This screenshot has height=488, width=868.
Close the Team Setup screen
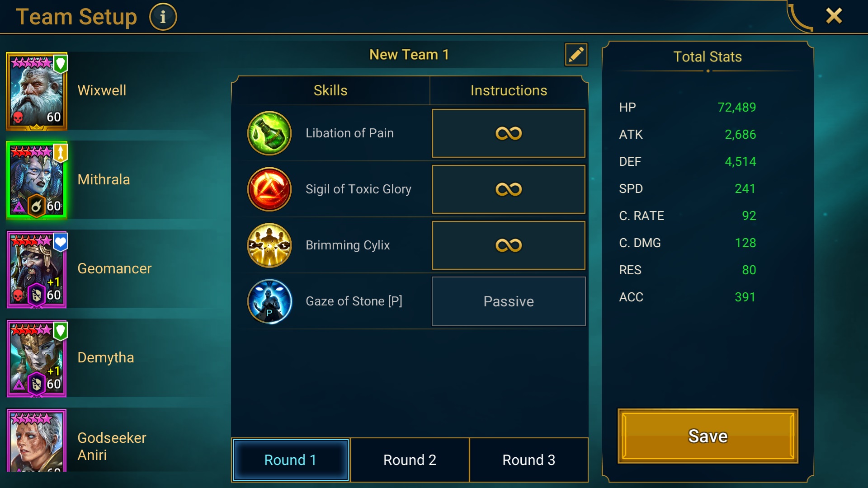[x=834, y=16]
